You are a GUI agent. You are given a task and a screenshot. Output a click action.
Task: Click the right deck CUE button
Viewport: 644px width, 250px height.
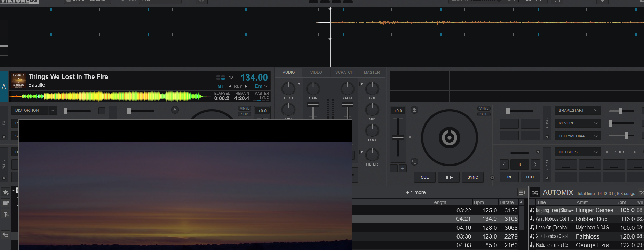[425, 177]
